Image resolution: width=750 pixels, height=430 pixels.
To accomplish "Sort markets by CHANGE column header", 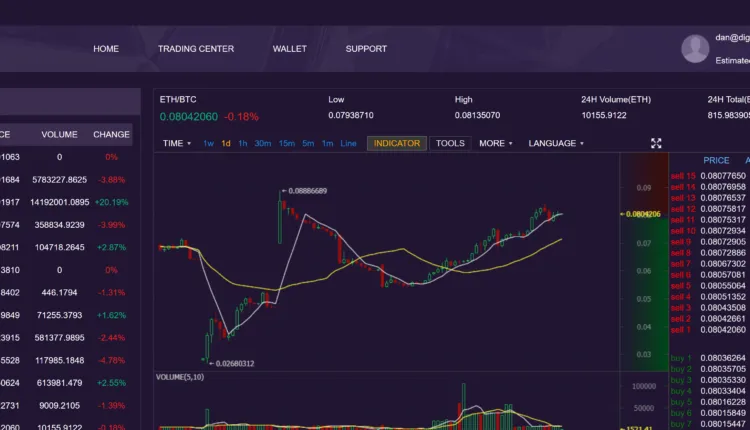I will 111,134.
